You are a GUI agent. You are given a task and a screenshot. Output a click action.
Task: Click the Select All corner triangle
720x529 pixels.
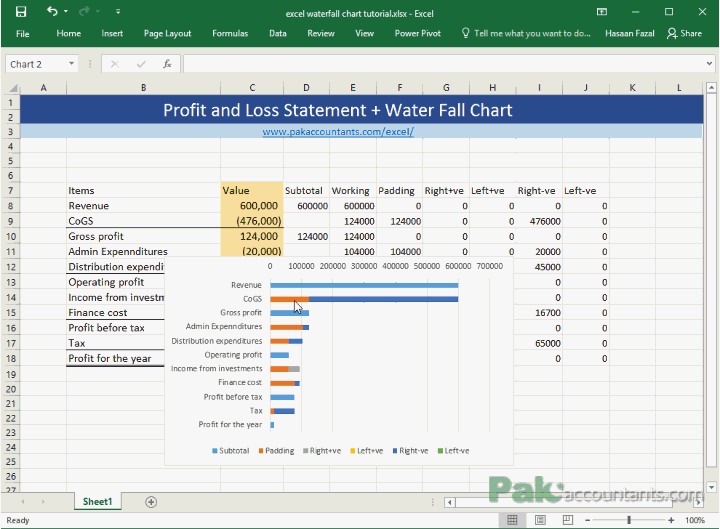[x=13, y=88]
